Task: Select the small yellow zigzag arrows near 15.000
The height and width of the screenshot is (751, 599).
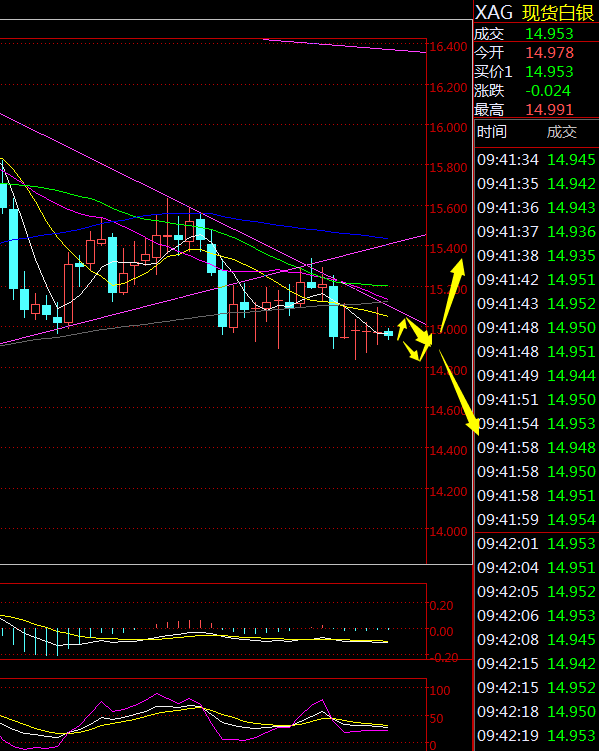Action: pos(415,339)
